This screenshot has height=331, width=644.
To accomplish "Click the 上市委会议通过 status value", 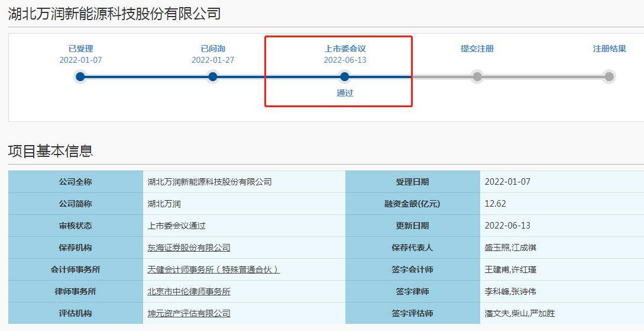I will (x=177, y=226).
